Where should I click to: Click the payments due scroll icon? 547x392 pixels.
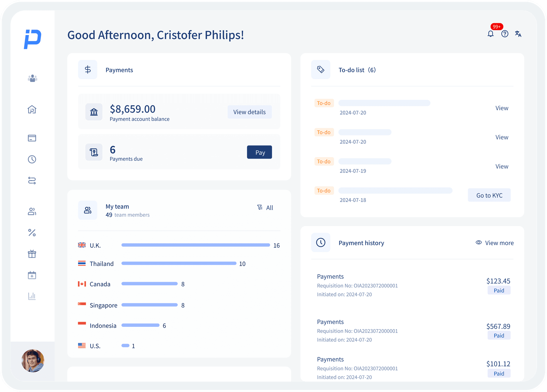[x=94, y=152]
